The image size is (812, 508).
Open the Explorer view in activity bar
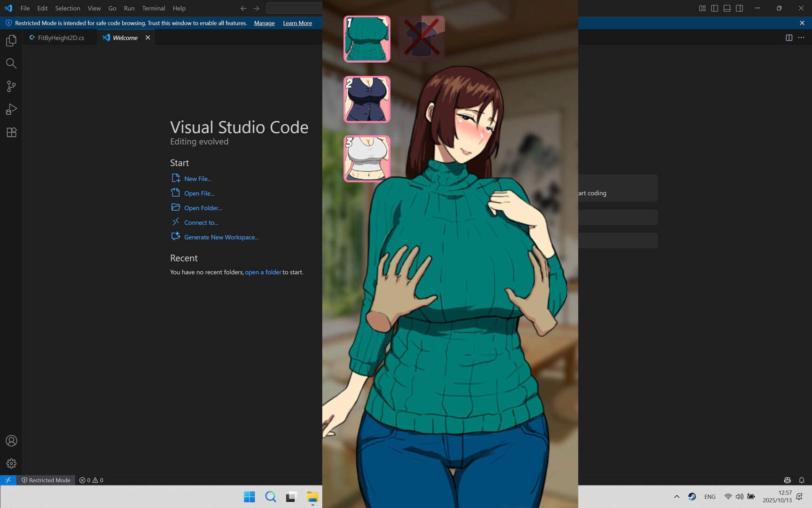11,41
